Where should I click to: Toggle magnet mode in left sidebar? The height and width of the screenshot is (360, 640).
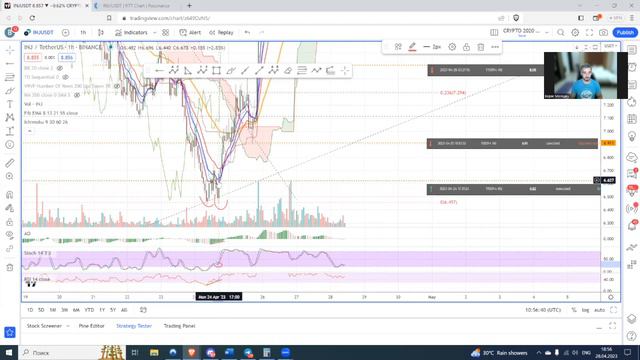(x=10, y=195)
